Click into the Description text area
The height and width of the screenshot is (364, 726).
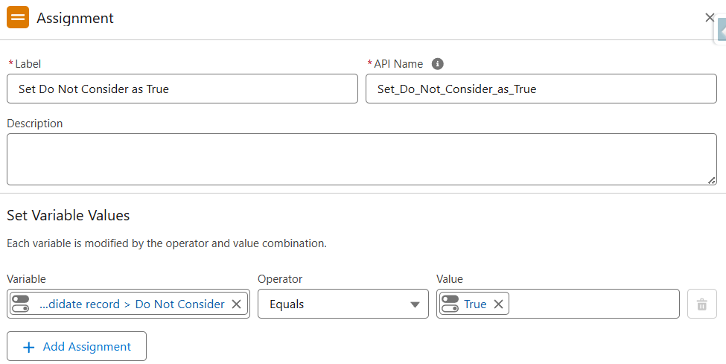(362, 159)
